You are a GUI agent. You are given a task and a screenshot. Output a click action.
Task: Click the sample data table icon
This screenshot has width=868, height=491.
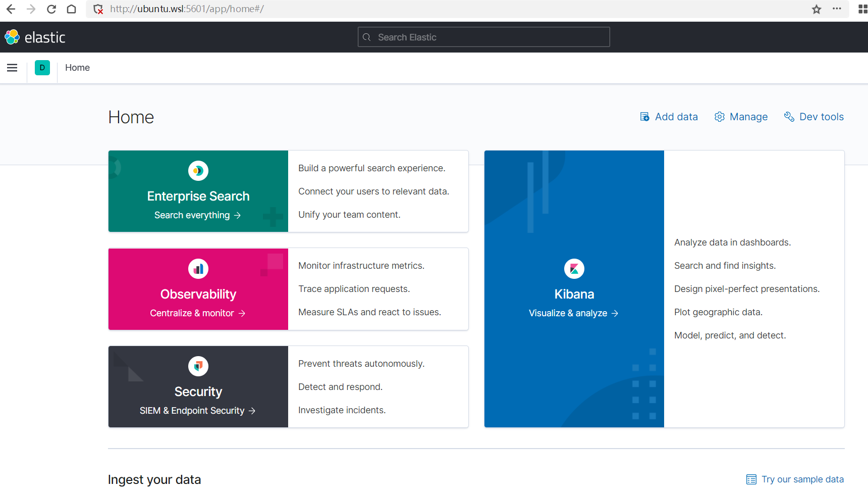coord(751,479)
